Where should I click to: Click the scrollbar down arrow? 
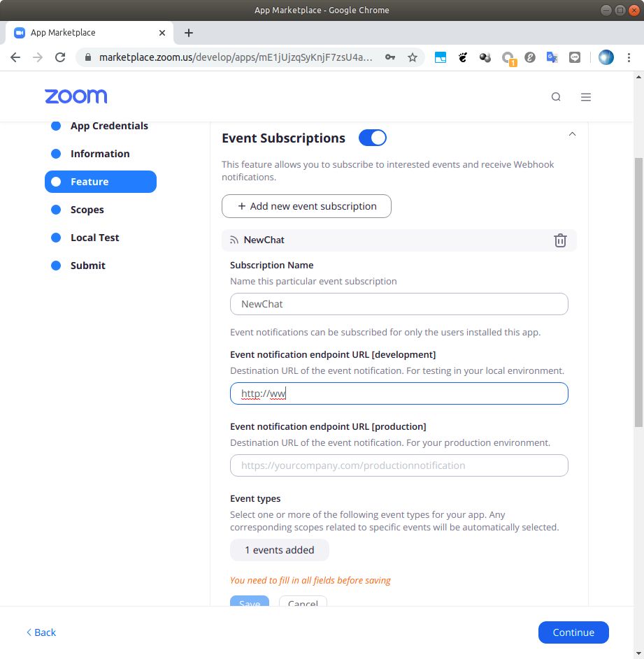coord(638,653)
